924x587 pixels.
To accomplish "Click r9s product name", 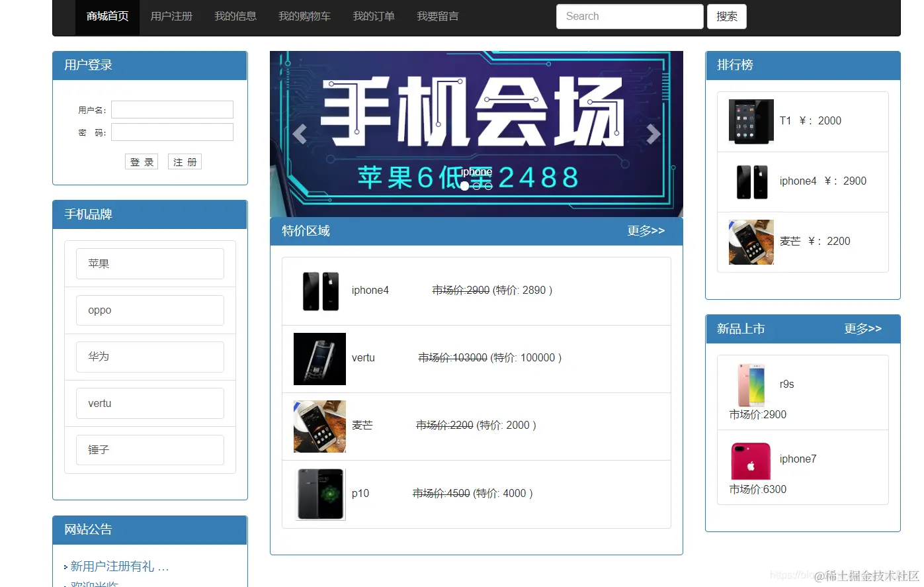I will click(x=786, y=384).
